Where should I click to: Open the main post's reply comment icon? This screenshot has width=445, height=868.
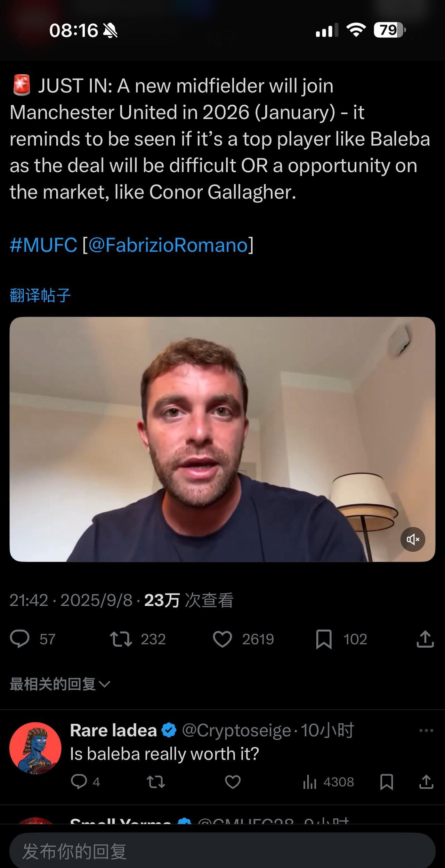20,639
